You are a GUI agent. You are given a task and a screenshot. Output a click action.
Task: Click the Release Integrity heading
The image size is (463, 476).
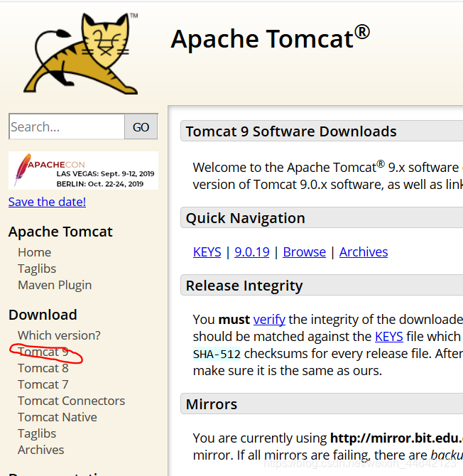point(244,286)
